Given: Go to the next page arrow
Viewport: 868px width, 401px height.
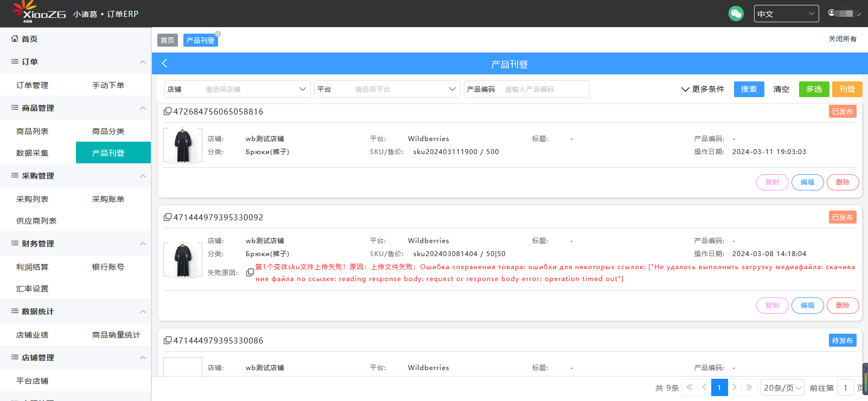Looking at the screenshot, I should click(734, 387).
